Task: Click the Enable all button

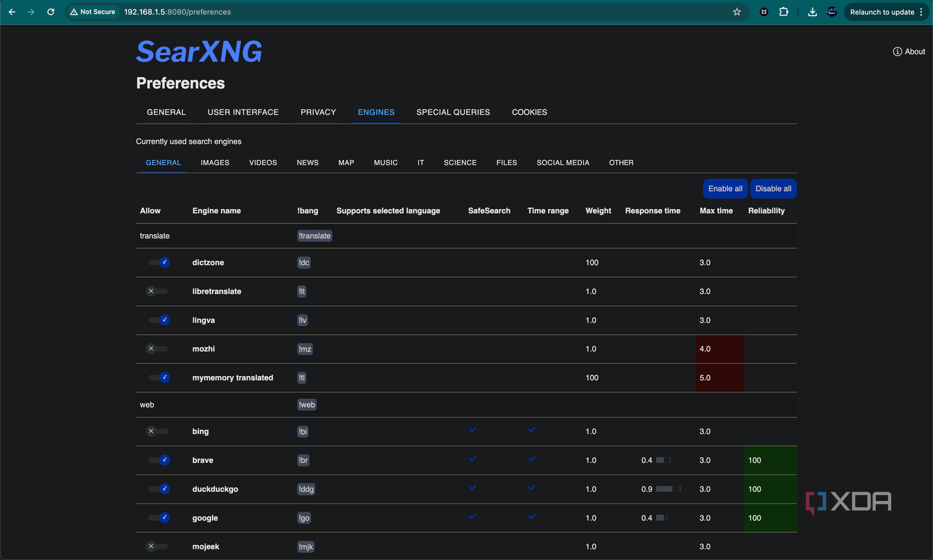Action: click(725, 188)
